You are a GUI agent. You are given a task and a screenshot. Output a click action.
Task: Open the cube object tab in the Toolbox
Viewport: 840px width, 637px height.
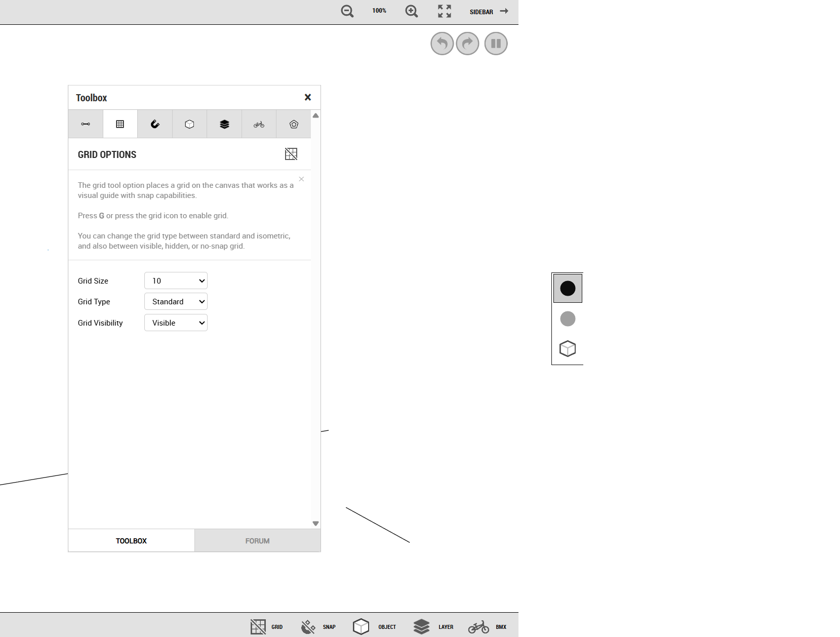(x=189, y=124)
